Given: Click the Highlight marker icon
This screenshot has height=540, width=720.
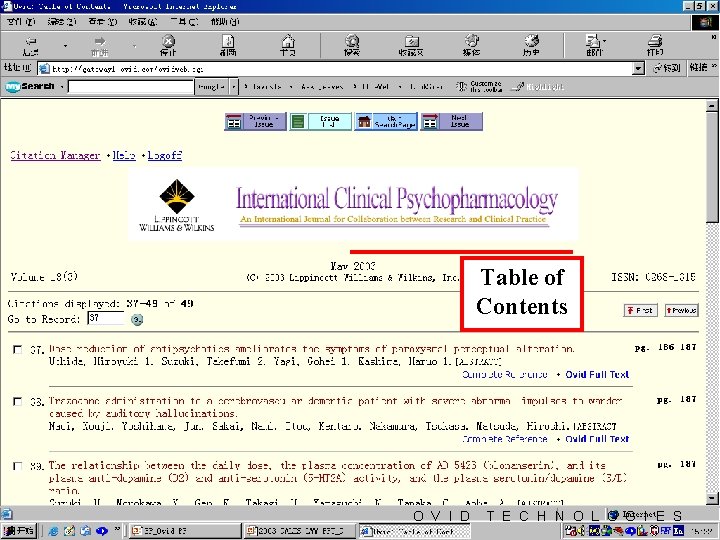Looking at the screenshot, I should (x=538, y=86).
